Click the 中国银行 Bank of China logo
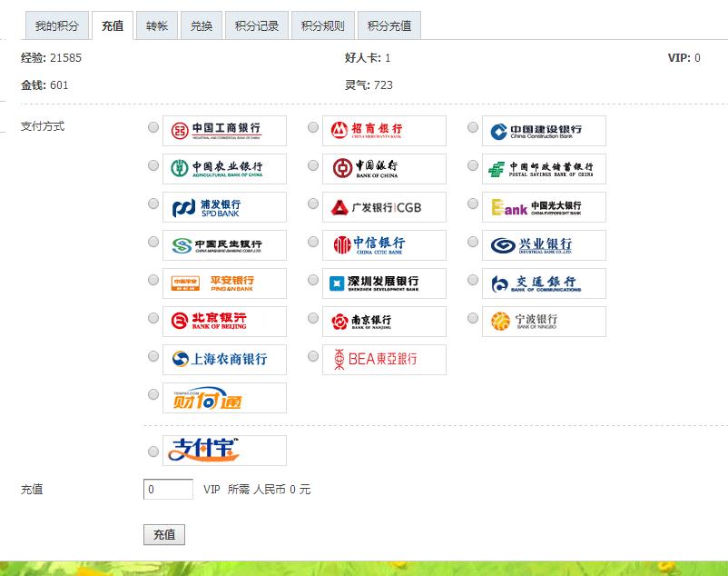The width and height of the screenshot is (728, 576). pos(384,169)
